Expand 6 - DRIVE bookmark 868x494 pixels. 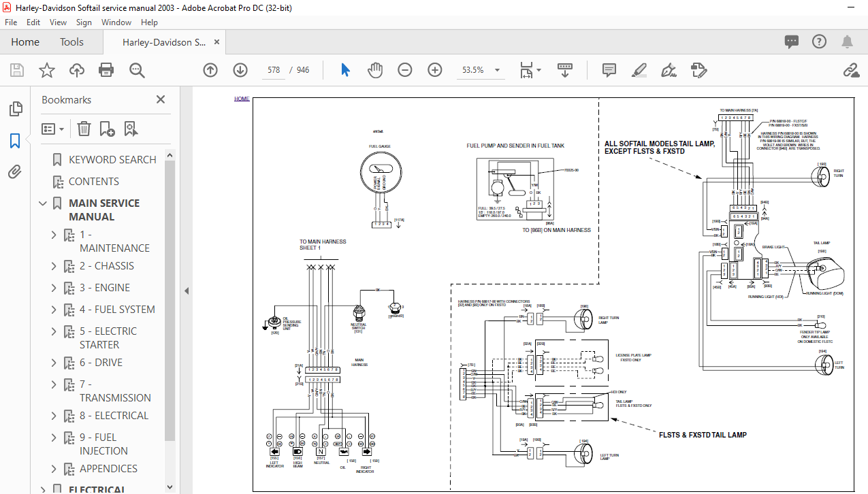tap(54, 363)
